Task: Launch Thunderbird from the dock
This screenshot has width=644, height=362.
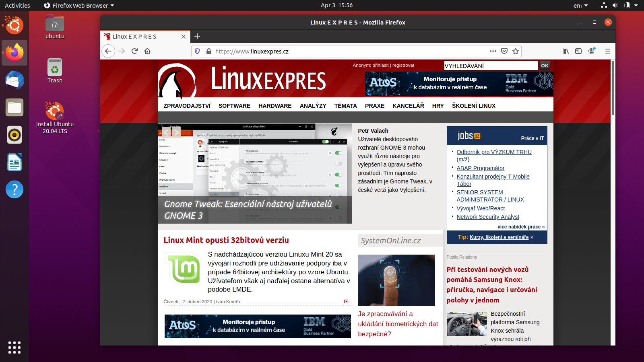Action: point(14,80)
